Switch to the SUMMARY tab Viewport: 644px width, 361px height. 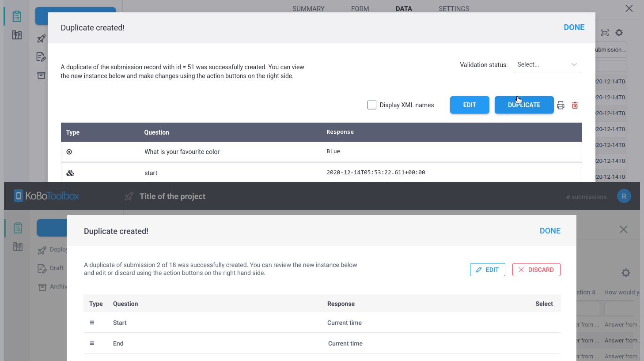(308, 8)
